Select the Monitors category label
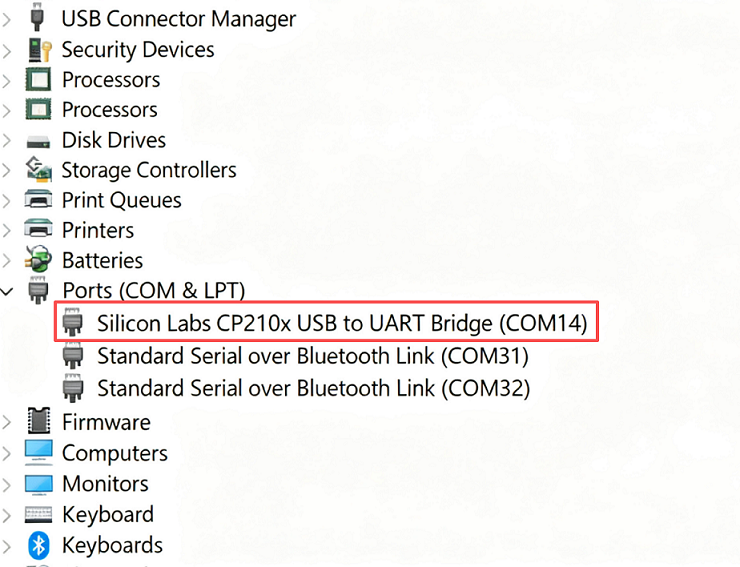This screenshot has width=740, height=567. pyautogui.click(x=105, y=484)
